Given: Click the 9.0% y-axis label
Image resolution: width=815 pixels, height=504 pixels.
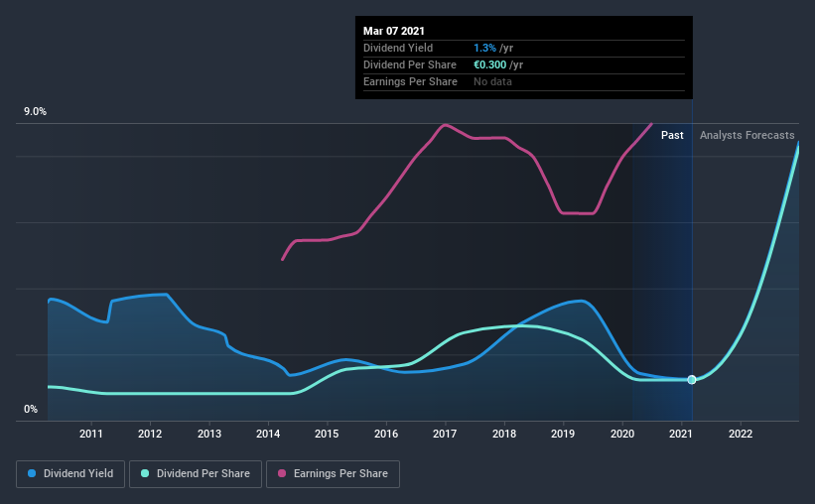Looking at the screenshot, I should pyautogui.click(x=35, y=112).
